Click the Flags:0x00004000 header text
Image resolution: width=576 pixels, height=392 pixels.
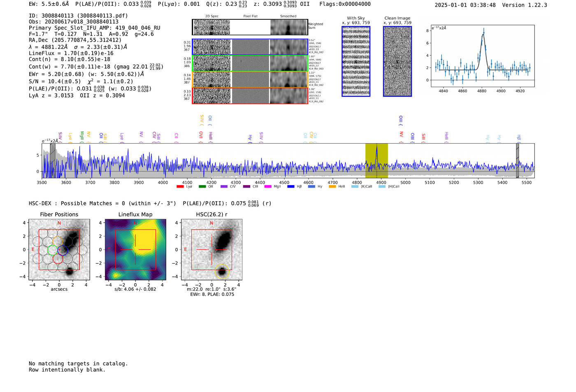coord(345,4)
